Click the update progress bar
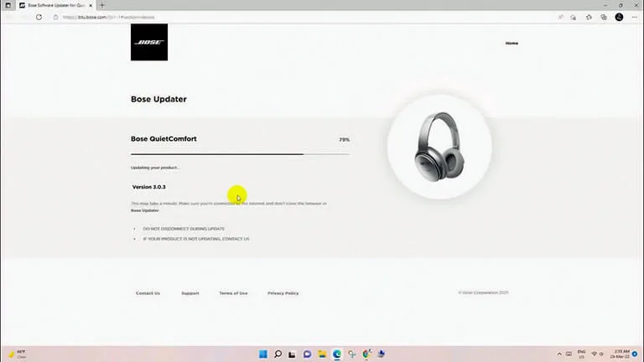 point(240,154)
